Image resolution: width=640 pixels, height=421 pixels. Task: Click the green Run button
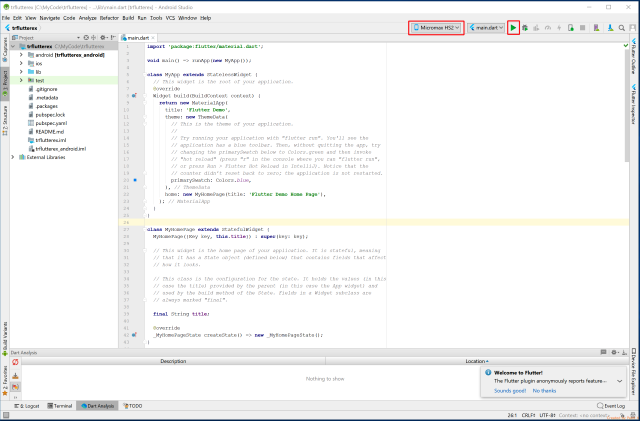click(x=513, y=28)
